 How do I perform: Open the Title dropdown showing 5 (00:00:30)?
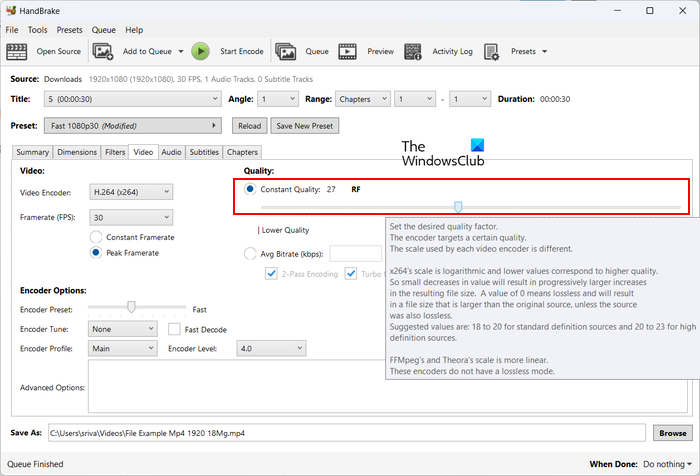point(133,99)
